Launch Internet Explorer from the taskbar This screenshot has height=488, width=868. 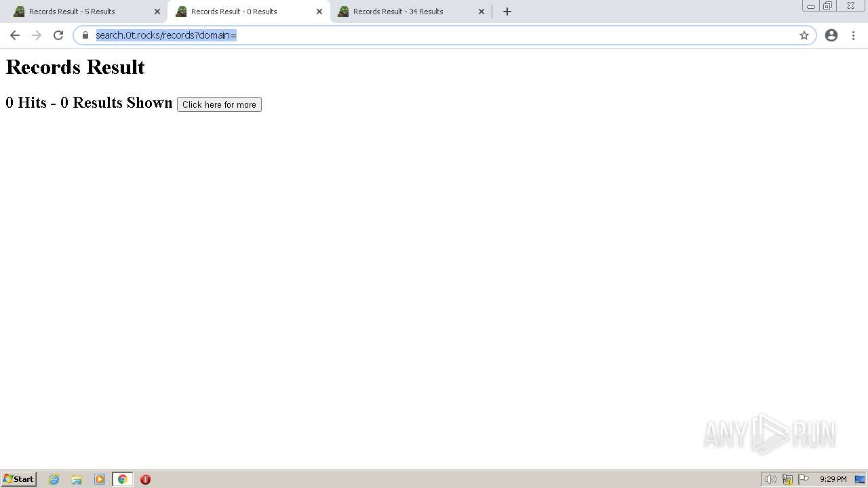tap(54, 479)
